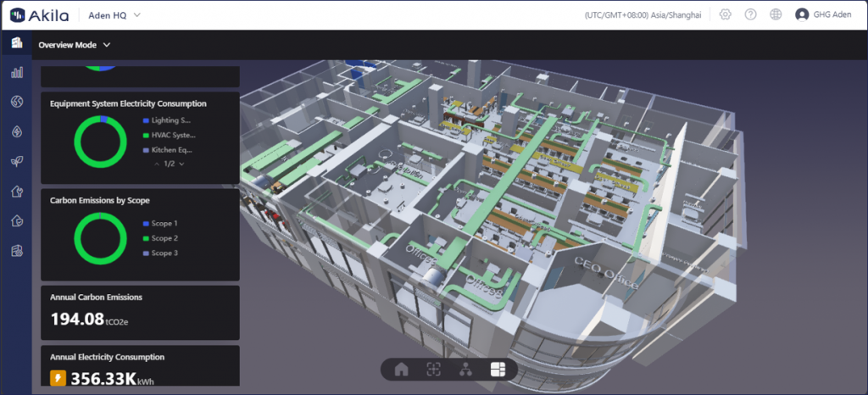
Task: Go to next legend page arrow
Action: point(181,164)
